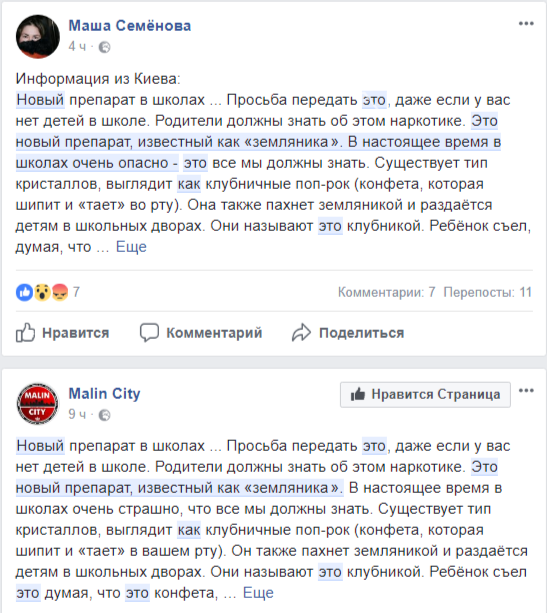
Task: Like the post with Нравится
Action: tap(63, 333)
